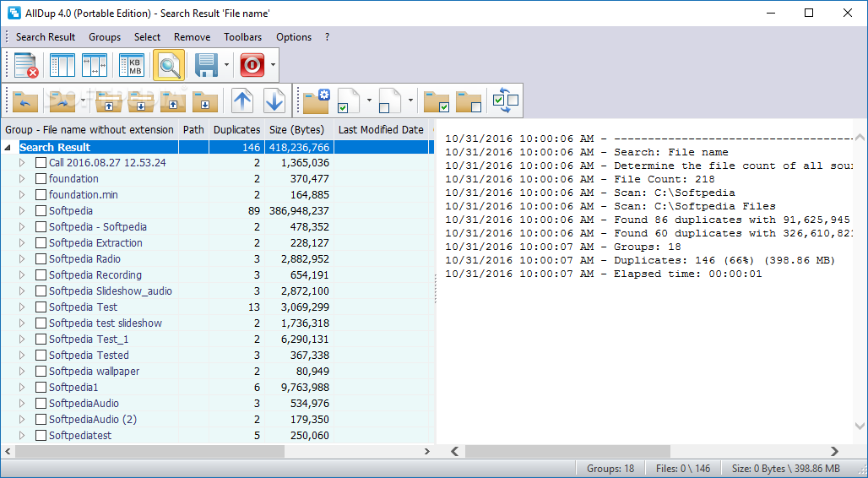
Task: Toggle the file preview magnifier icon
Action: 169,65
